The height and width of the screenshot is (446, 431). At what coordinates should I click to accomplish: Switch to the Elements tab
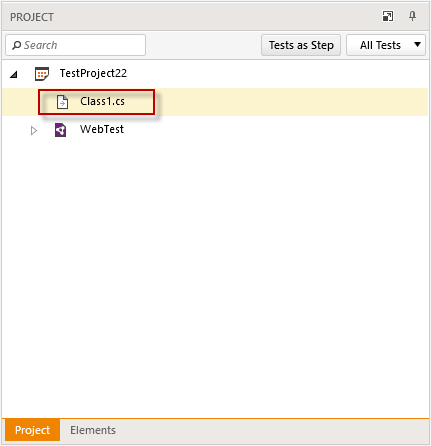point(93,430)
